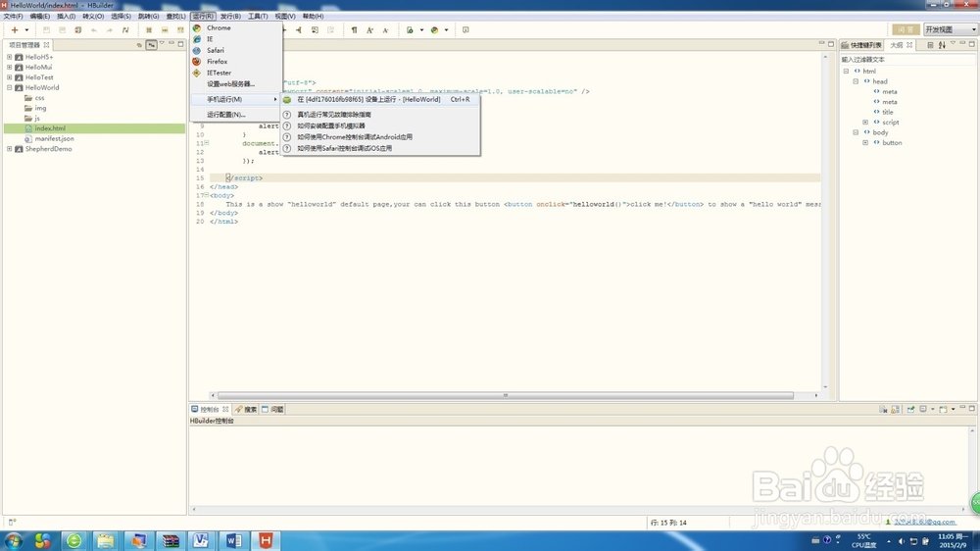The image size is (980, 551).
Task: Switch to 问题 problems tab
Action: (x=272, y=409)
